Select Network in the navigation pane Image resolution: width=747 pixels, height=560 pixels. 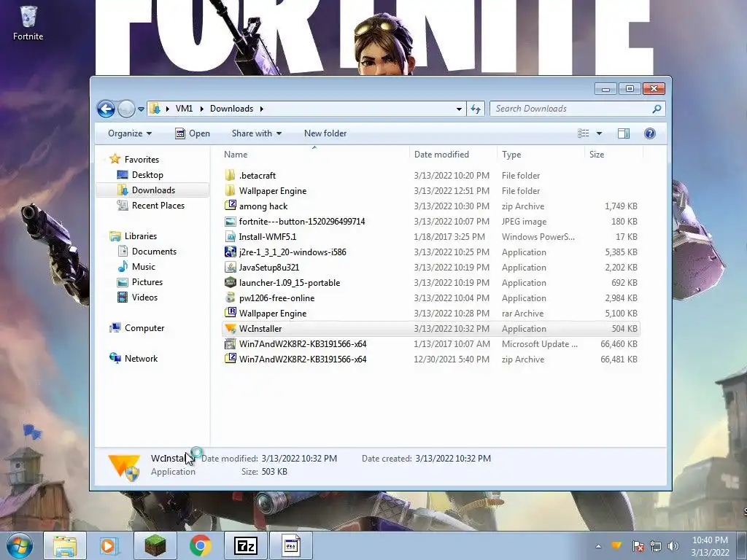tap(141, 359)
